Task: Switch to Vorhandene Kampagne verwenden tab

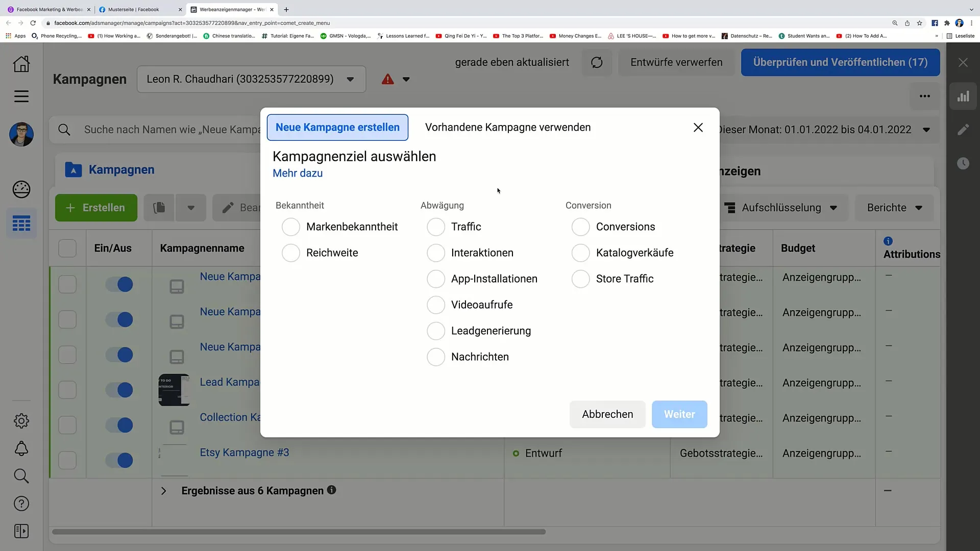Action: tap(507, 127)
